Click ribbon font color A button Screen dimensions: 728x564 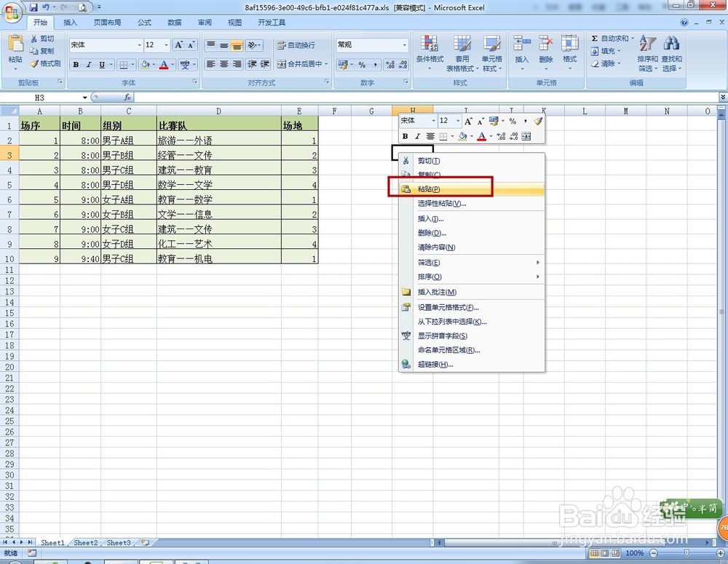pyautogui.click(x=163, y=65)
